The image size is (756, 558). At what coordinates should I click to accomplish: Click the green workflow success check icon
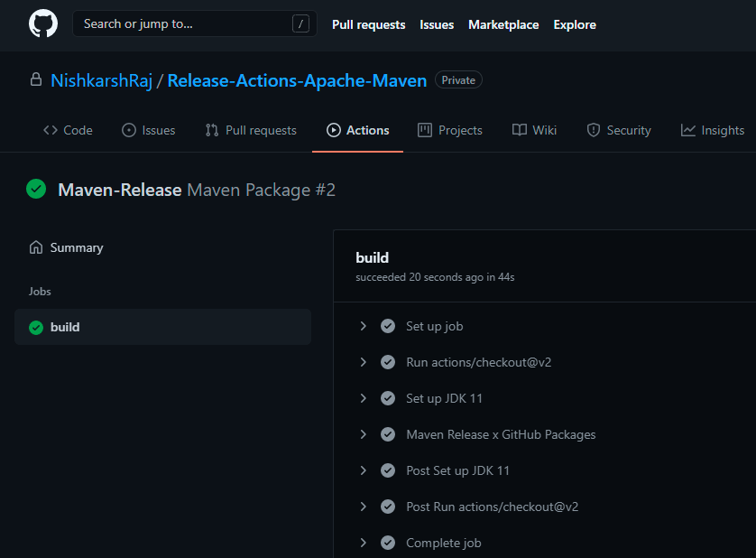[x=36, y=190]
